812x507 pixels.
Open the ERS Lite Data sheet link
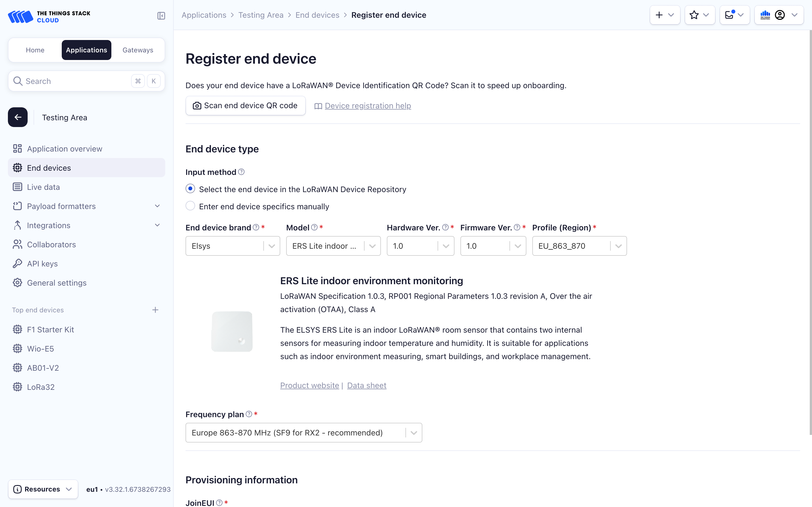[x=367, y=385]
